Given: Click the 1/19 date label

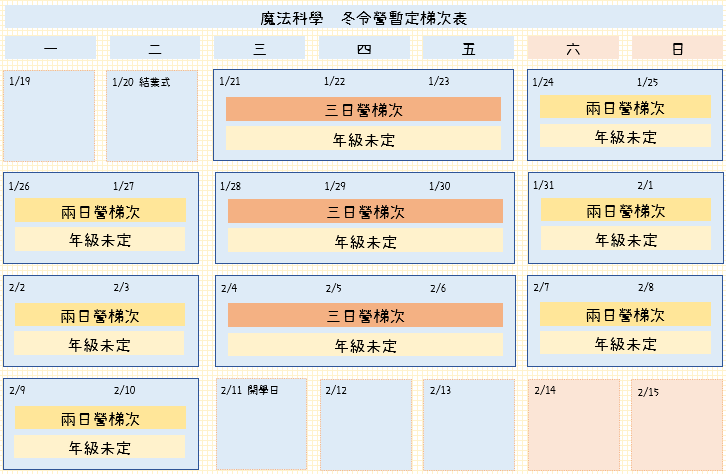Looking at the screenshot, I should point(20,81).
